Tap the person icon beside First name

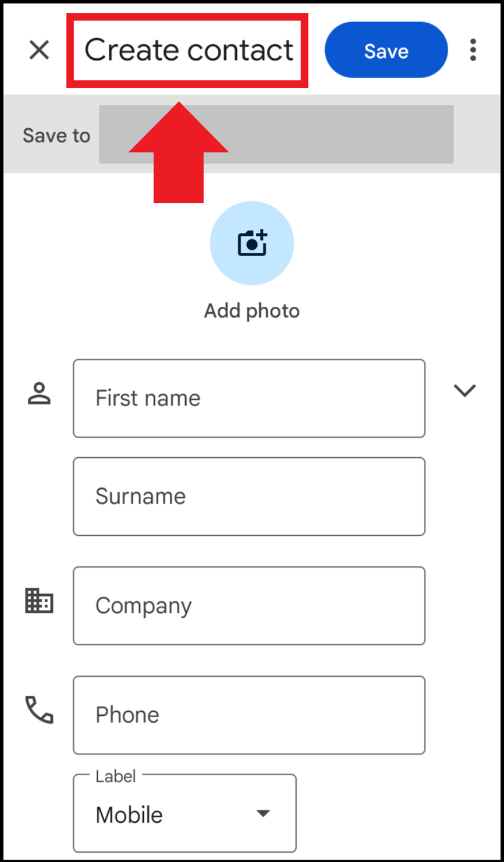click(40, 394)
